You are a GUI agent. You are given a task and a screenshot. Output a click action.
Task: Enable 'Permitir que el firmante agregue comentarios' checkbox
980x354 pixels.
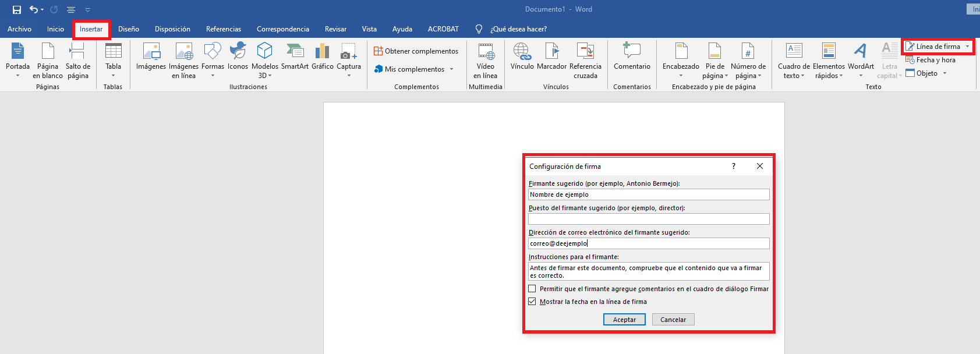pos(532,289)
